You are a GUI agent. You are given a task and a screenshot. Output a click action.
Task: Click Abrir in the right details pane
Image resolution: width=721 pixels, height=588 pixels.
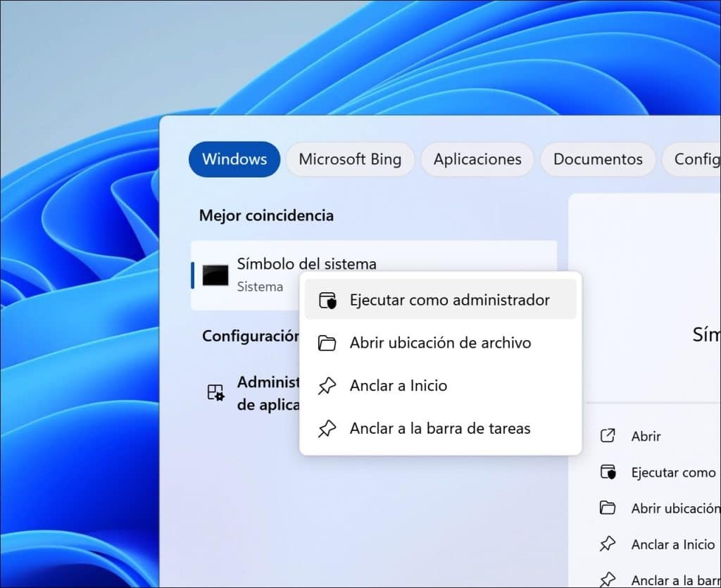pyautogui.click(x=646, y=436)
